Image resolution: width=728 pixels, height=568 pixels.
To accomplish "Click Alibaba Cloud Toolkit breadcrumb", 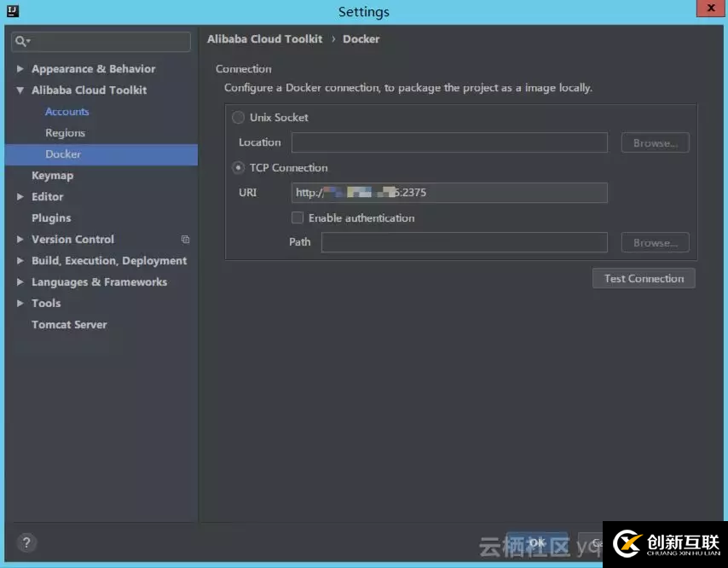I will 264,39.
